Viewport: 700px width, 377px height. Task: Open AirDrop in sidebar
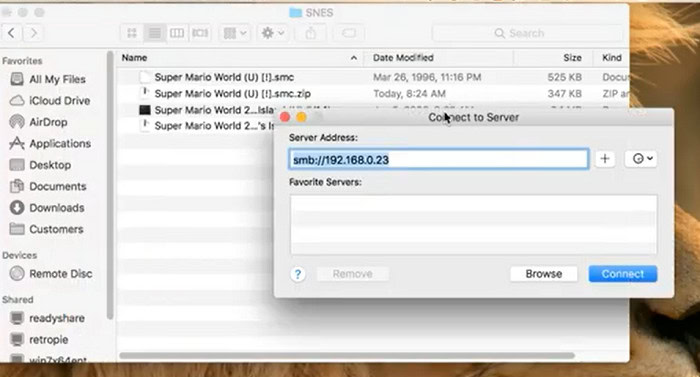(48, 122)
